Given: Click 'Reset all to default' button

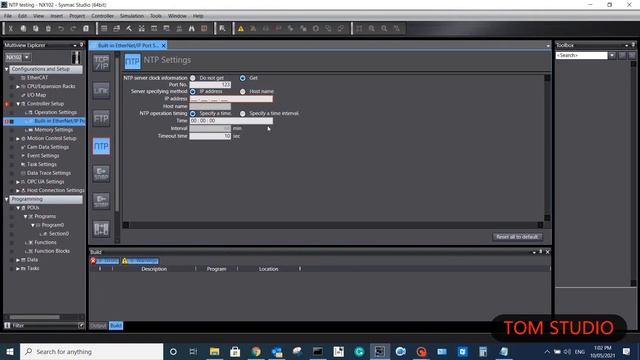Looking at the screenshot, I should coord(517,237).
